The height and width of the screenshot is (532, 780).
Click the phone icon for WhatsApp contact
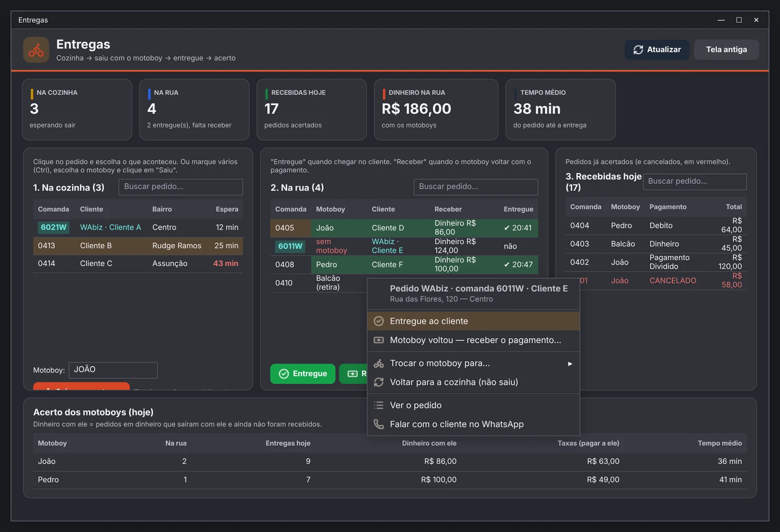point(378,424)
